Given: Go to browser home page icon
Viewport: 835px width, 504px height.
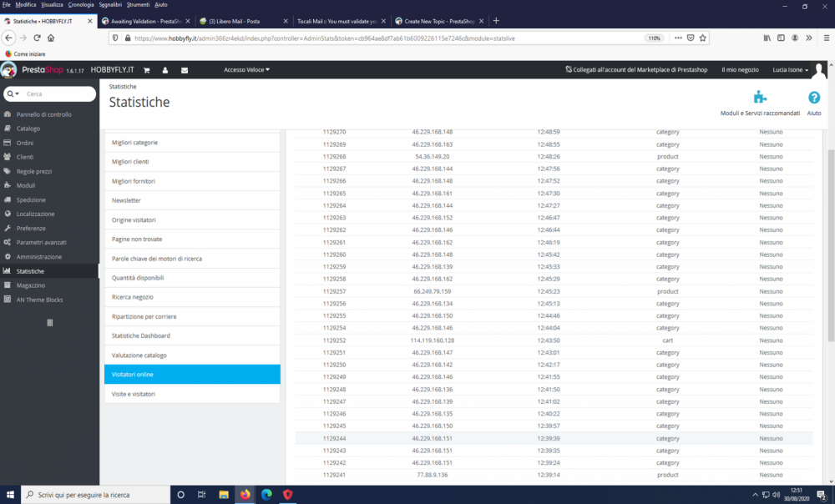Looking at the screenshot, I should [x=51, y=38].
